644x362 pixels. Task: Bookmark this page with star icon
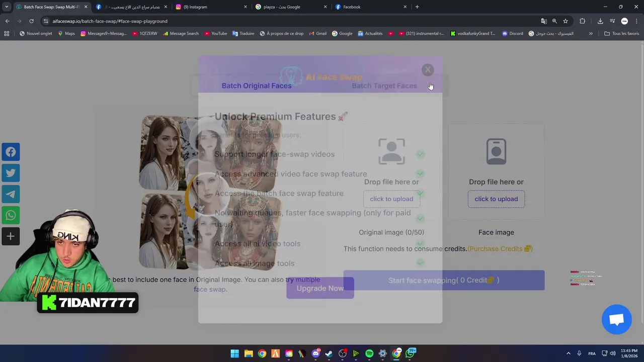[566, 21]
